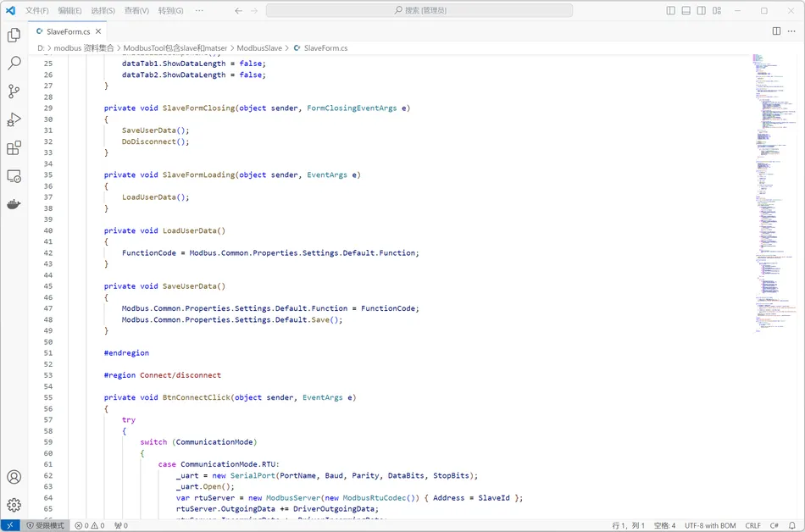Screen dimensions: 805x532
Task: Click 'BtnConnectClick' method name
Action: pos(197,397)
